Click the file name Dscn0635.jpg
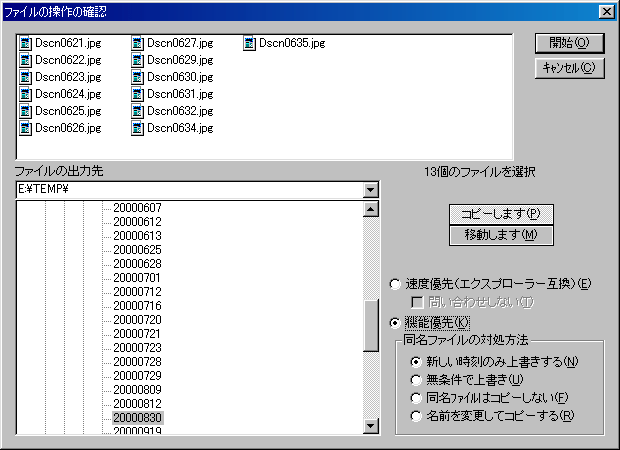This screenshot has width=620, height=450. click(292, 43)
